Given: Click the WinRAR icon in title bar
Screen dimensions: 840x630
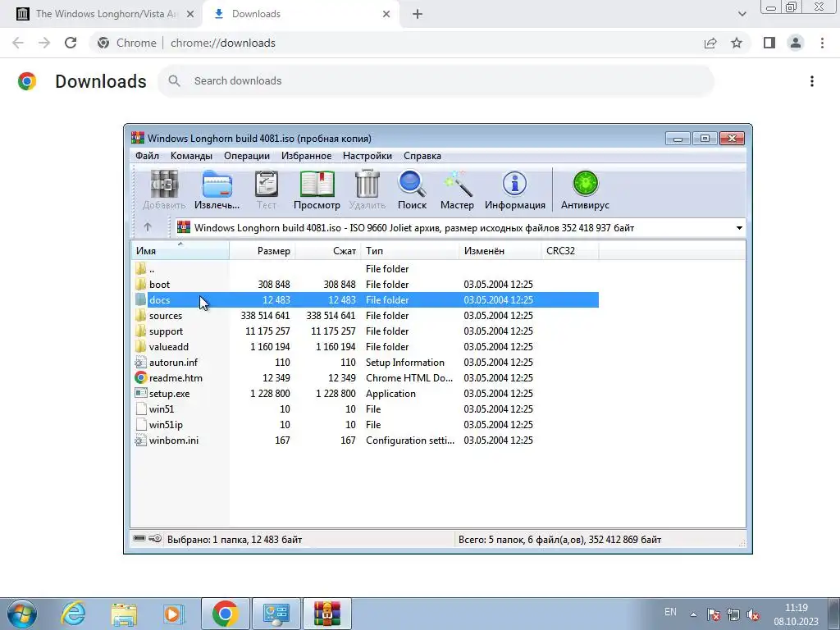Looking at the screenshot, I should [x=138, y=138].
